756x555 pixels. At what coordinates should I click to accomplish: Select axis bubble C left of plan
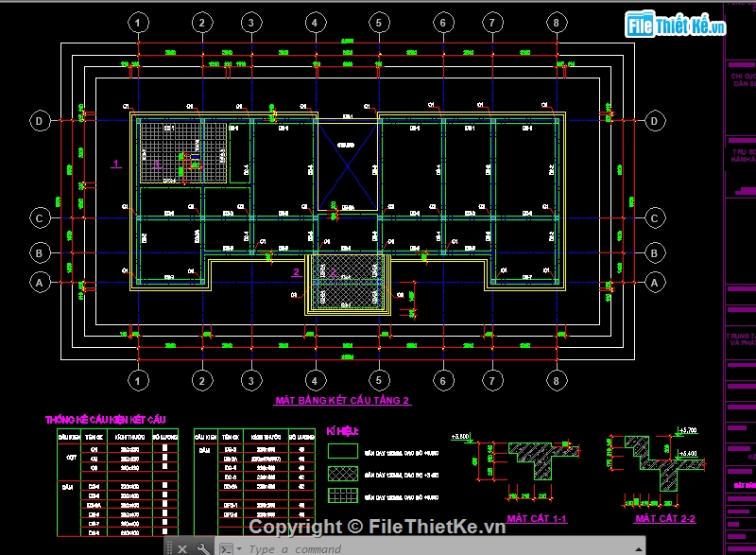pyautogui.click(x=40, y=218)
